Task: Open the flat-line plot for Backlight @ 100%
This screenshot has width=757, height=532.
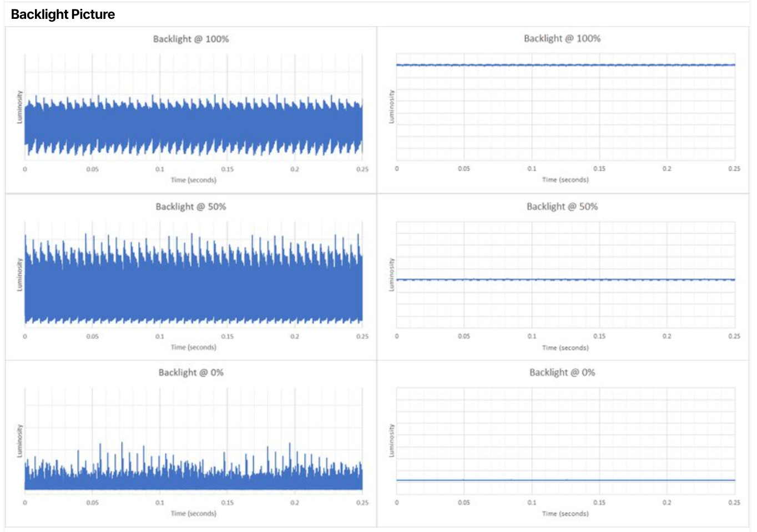Action: pyautogui.click(x=566, y=107)
